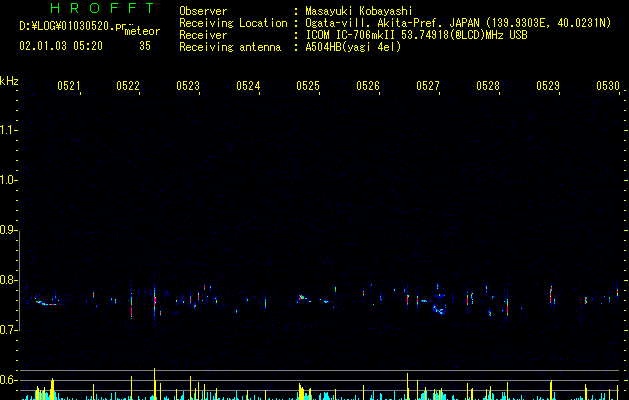Click the green 'meteor' label

pos(142,31)
